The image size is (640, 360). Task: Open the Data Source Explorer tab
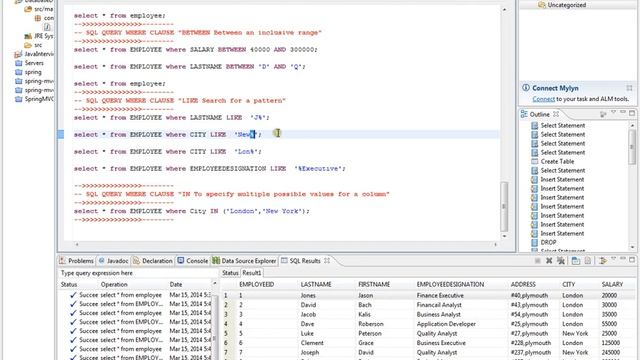point(244,260)
